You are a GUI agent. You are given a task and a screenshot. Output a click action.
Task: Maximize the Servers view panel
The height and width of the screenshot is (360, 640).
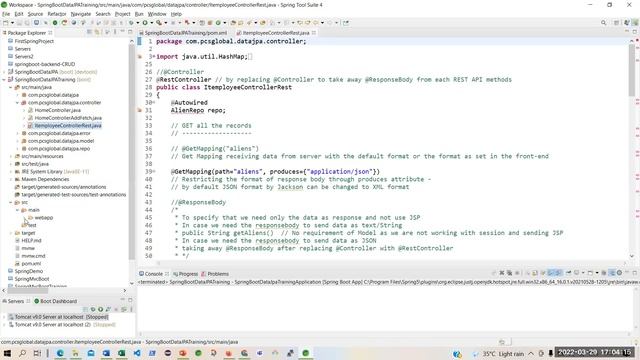pyautogui.click(x=130, y=300)
